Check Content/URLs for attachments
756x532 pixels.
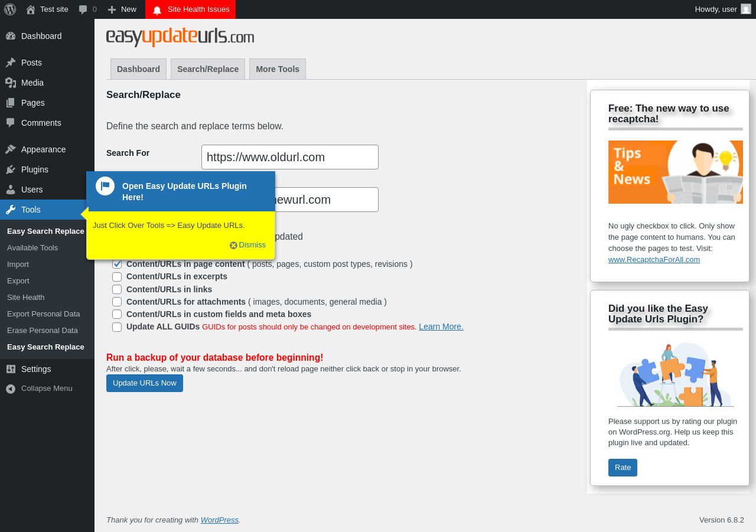(117, 302)
